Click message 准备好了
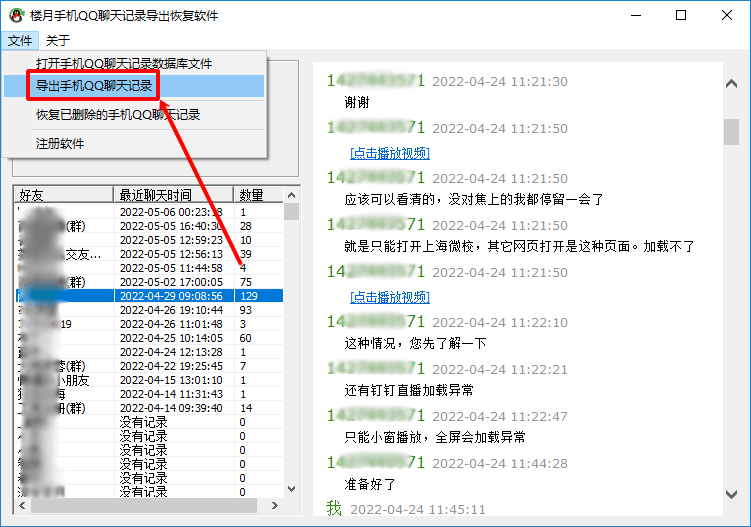Screen dimensions: 751x527 pos(370,484)
